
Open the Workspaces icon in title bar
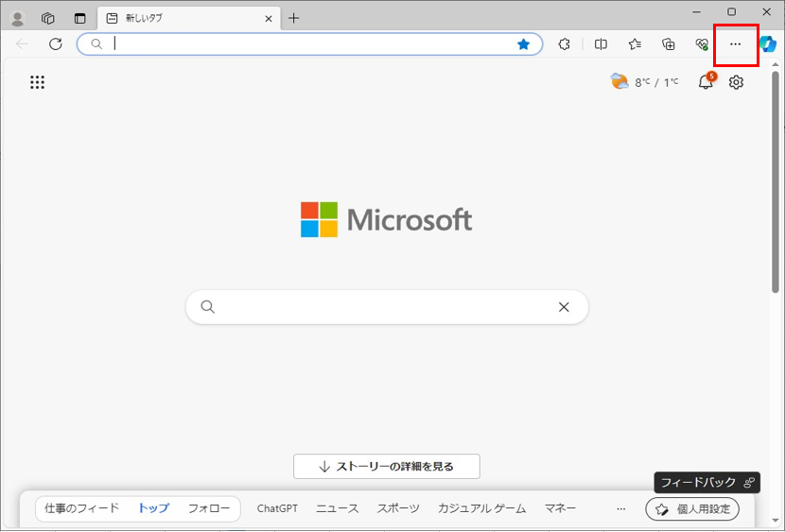[x=48, y=19]
